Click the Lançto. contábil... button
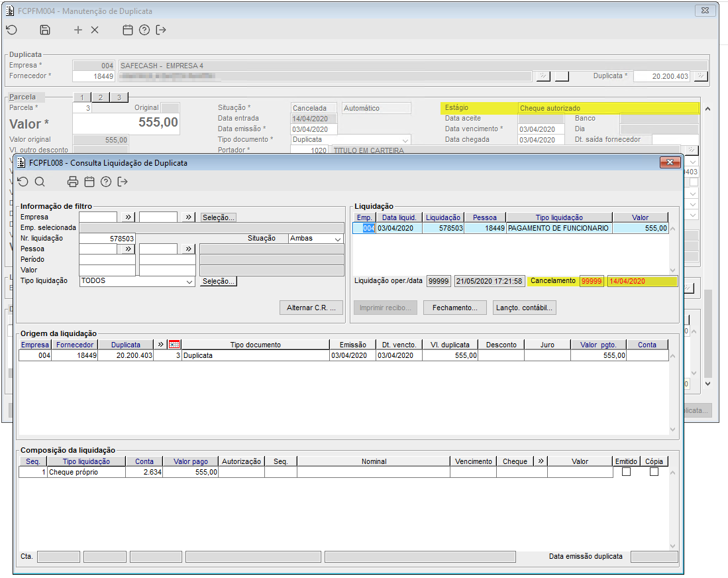This screenshot has width=728, height=578. [524, 308]
